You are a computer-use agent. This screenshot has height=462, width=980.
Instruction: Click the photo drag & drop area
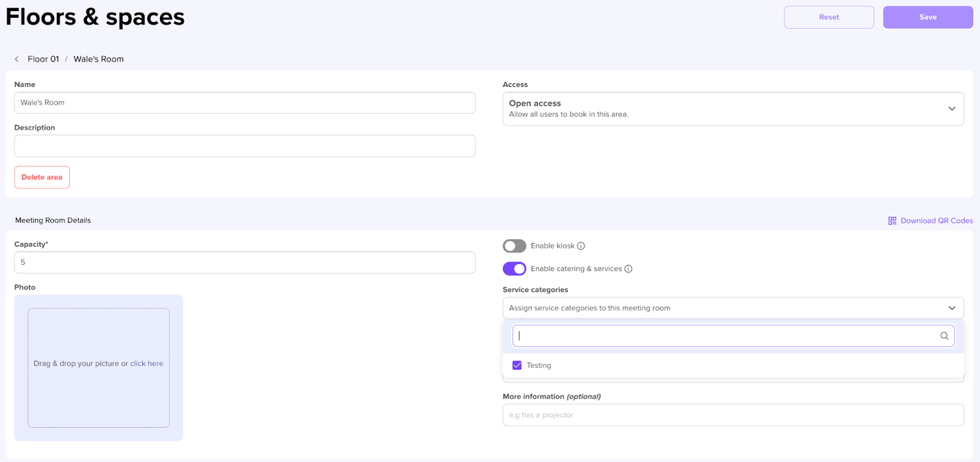pyautogui.click(x=99, y=368)
